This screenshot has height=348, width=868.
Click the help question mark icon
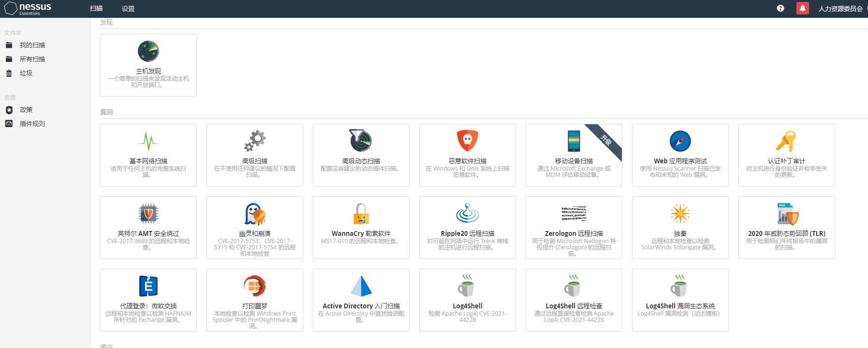[780, 8]
